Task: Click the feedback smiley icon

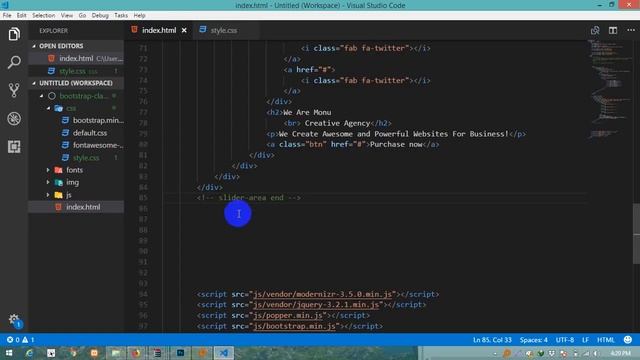Action: 628,340
